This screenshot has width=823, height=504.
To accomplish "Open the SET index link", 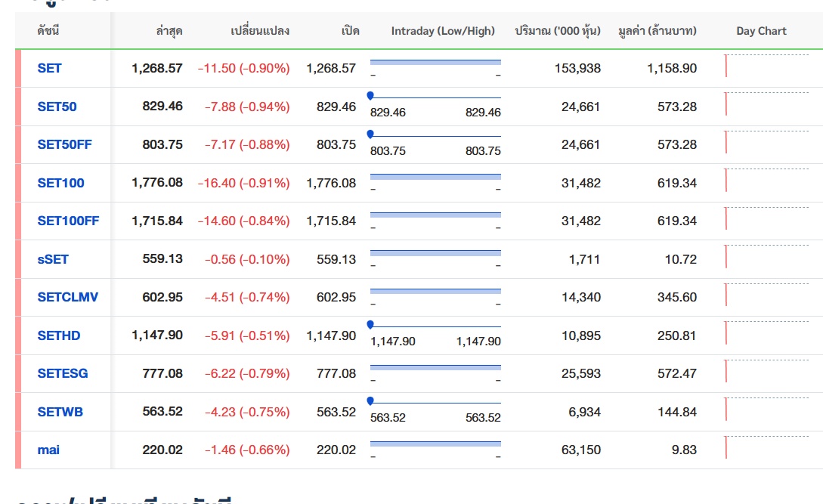I will [x=50, y=68].
